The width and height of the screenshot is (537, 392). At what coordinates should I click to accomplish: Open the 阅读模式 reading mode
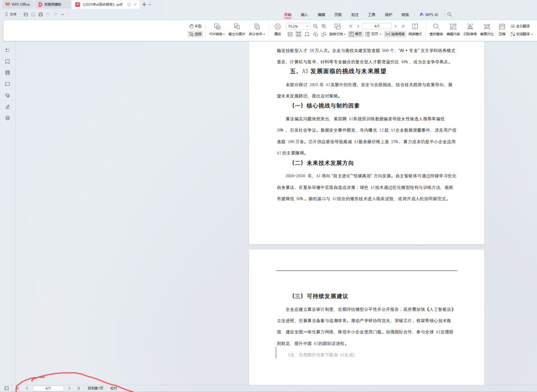point(415,26)
